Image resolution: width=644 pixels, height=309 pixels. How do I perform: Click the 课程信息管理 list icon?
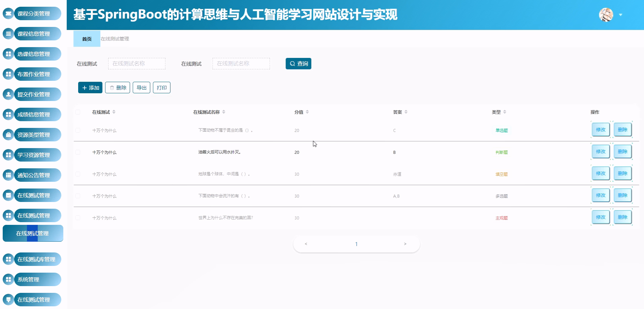point(8,34)
